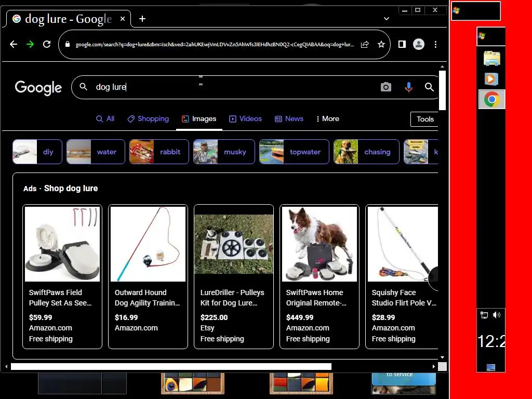The width and height of the screenshot is (532, 399).
Task: Click the $225.00 price text
Action: point(214,317)
